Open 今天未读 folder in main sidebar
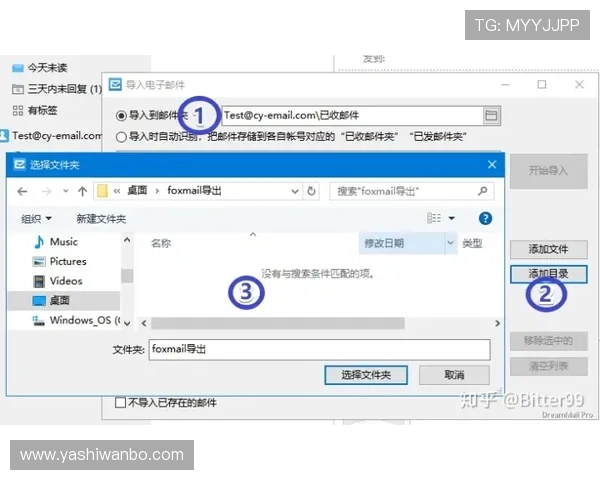The image size is (600, 480). 47,68
